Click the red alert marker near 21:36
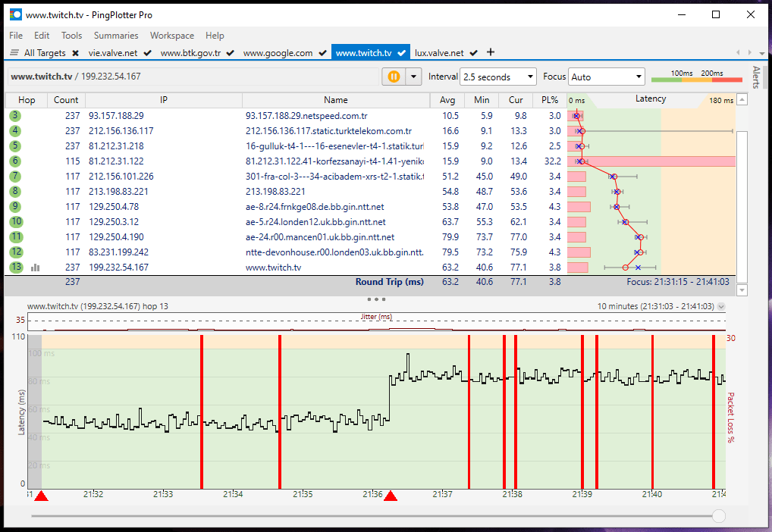The height and width of the screenshot is (532, 772). (391, 496)
